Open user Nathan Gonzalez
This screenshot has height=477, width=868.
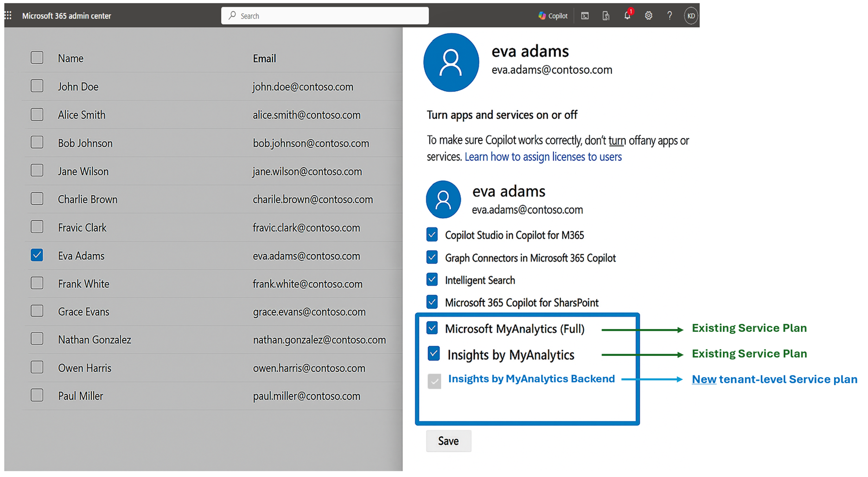(95, 340)
